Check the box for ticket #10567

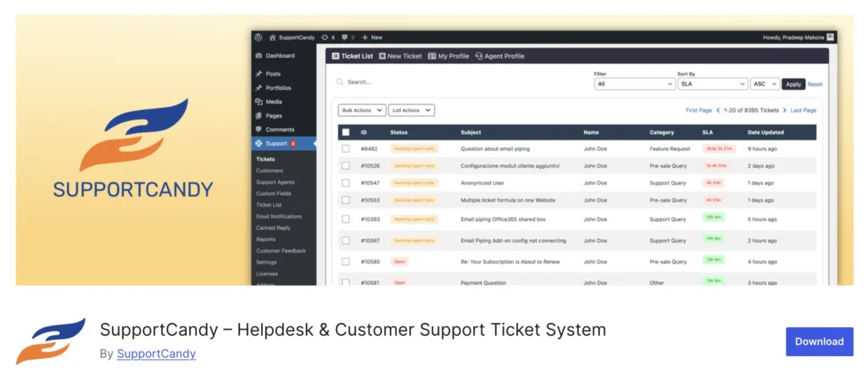346,241
